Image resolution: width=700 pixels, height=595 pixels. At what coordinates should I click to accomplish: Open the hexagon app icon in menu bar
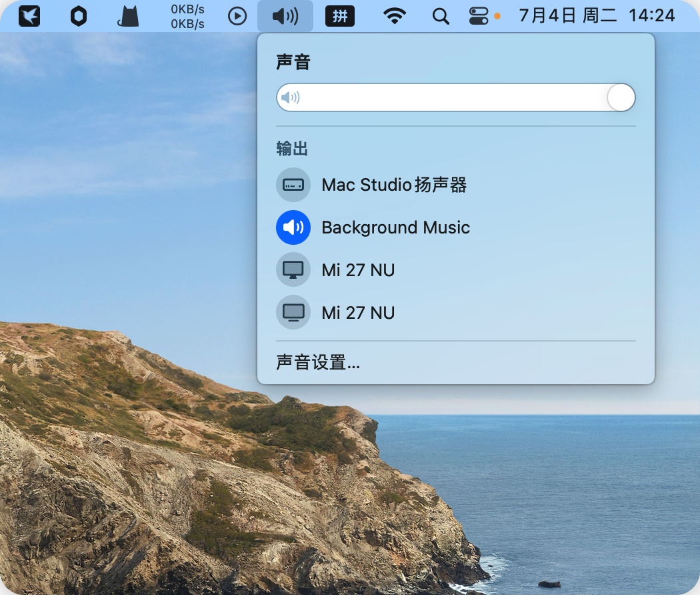(79, 16)
